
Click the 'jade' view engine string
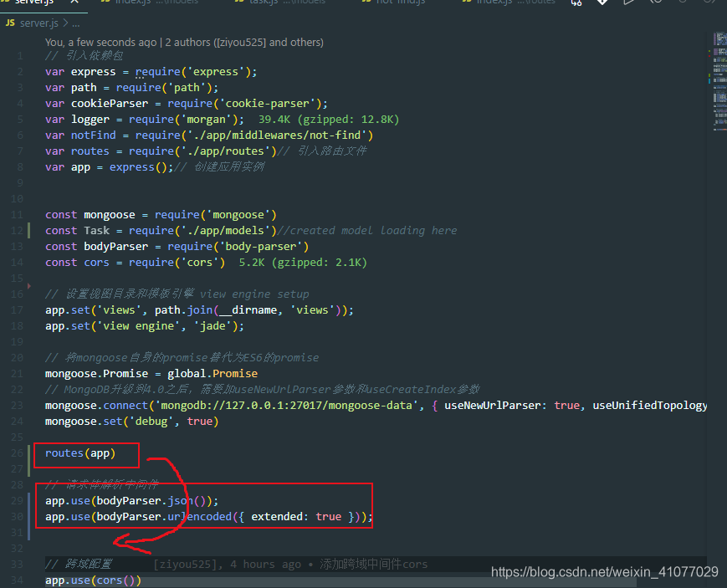click(x=212, y=326)
